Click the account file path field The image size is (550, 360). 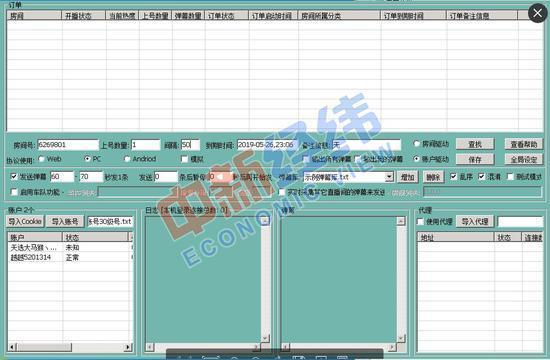tap(110, 221)
